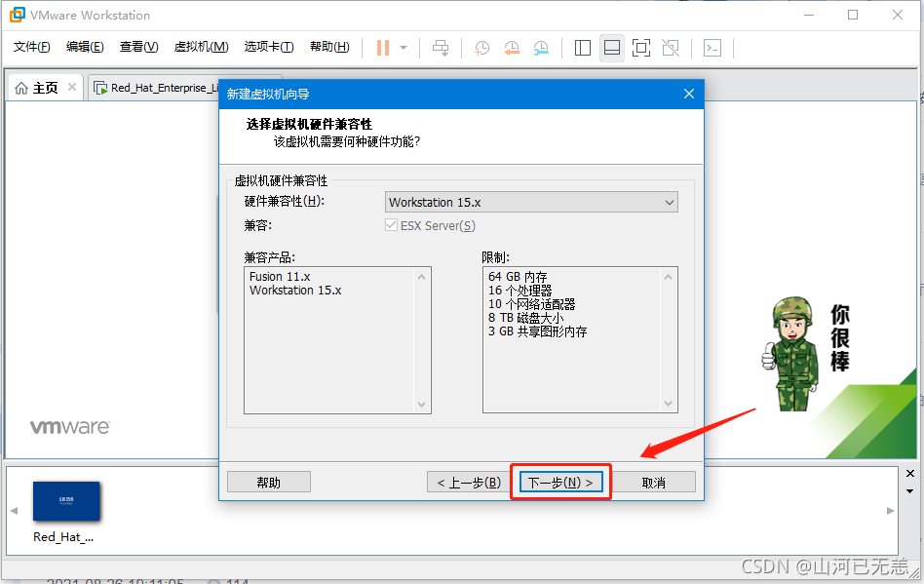Click the revert to snapshot icon

[x=512, y=48]
